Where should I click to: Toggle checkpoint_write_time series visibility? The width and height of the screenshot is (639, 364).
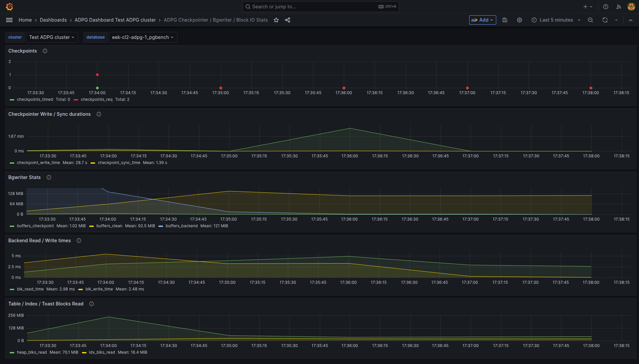pyautogui.click(x=38, y=163)
